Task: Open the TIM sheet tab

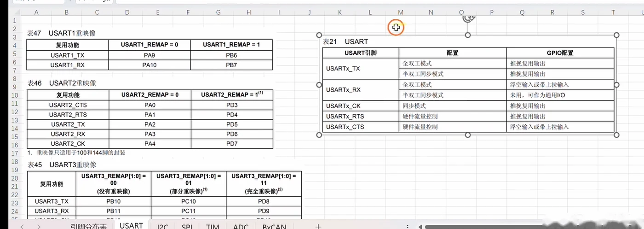Action: click(x=212, y=226)
